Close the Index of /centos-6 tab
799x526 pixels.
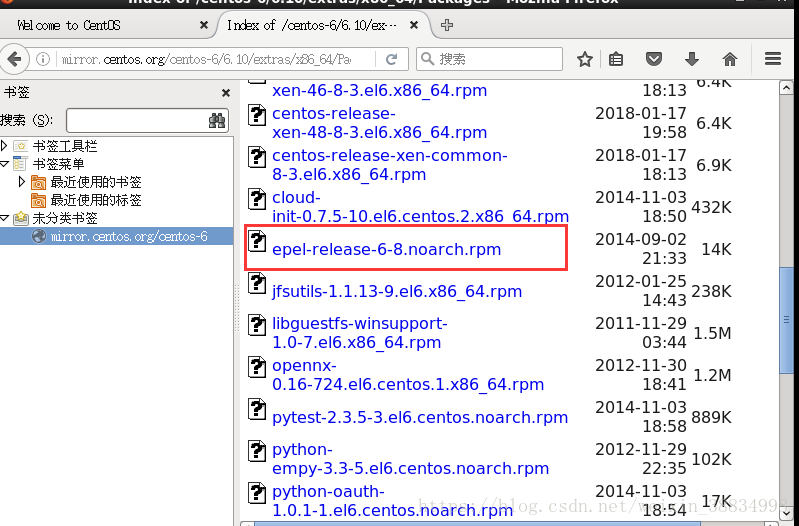pos(414,25)
